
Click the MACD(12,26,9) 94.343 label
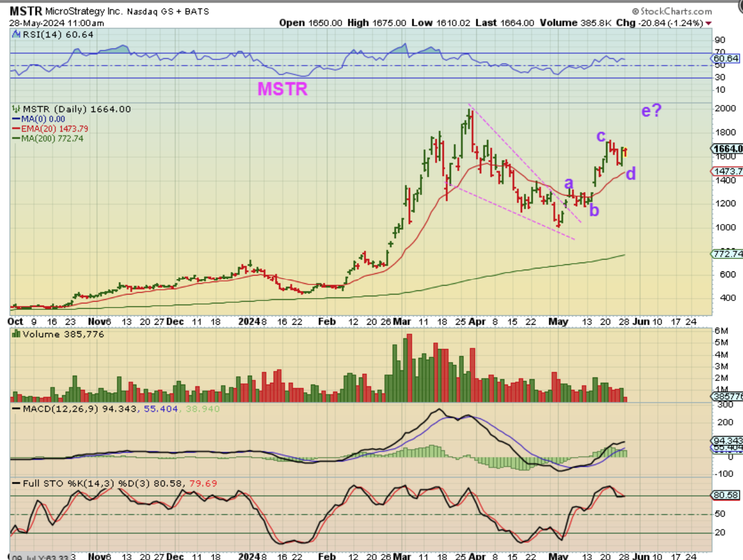(80, 409)
